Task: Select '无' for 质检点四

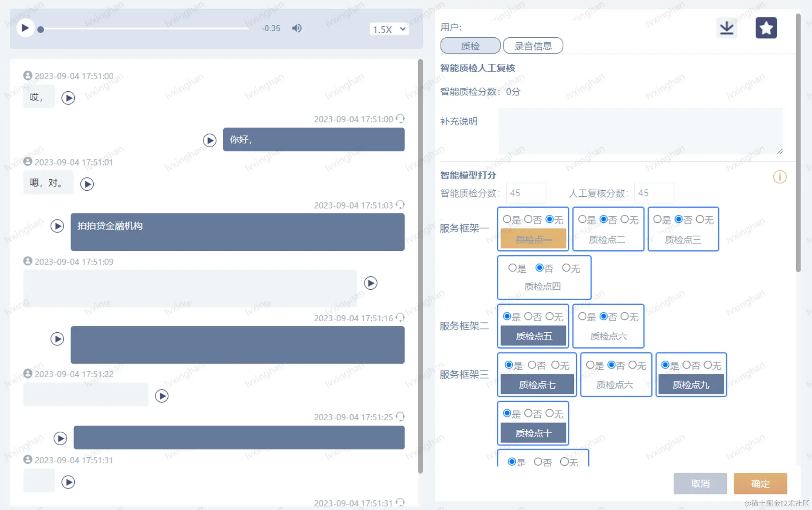Action: (566, 268)
